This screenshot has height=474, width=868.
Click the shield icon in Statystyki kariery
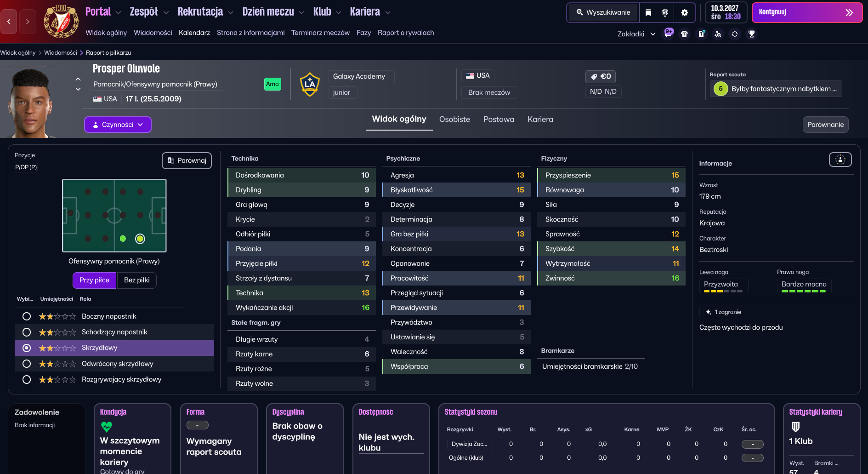[795, 427]
